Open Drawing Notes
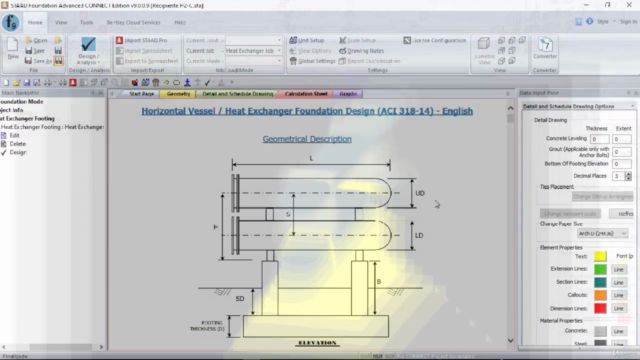The width and height of the screenshot is (640, 360). click(x=361, y=51)
